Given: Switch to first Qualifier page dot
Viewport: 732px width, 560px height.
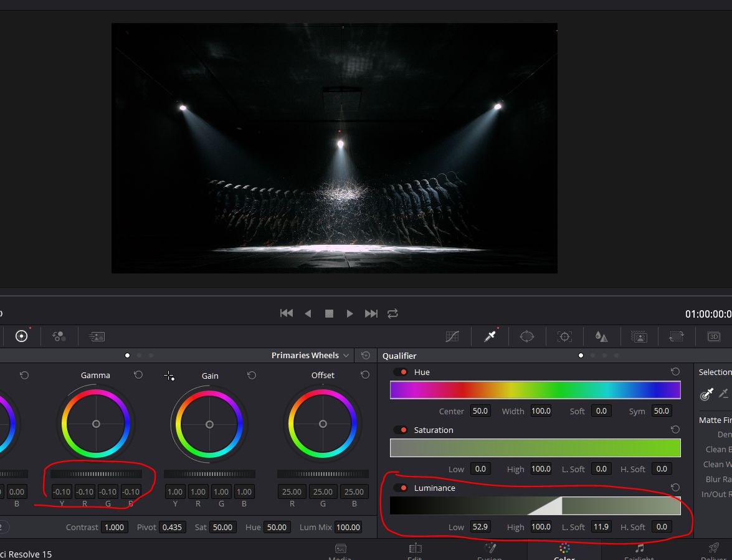Looking at the screenshot, I should point(581,356).
